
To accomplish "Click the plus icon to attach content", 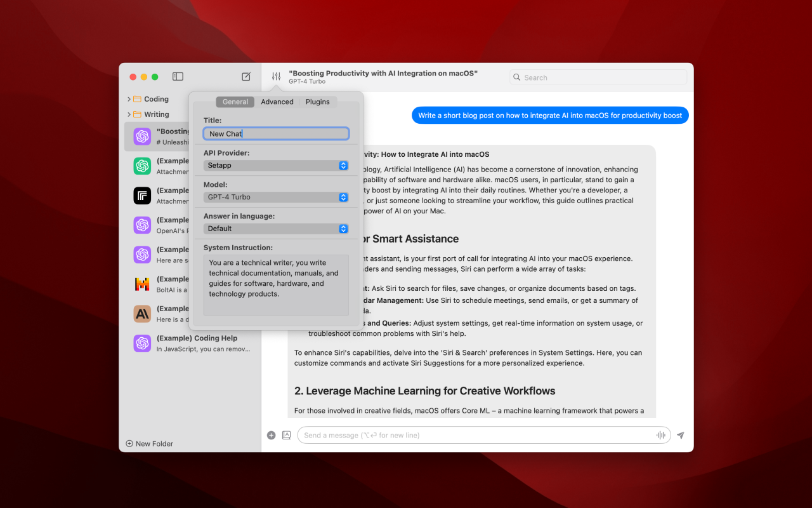I will [271, 435].
